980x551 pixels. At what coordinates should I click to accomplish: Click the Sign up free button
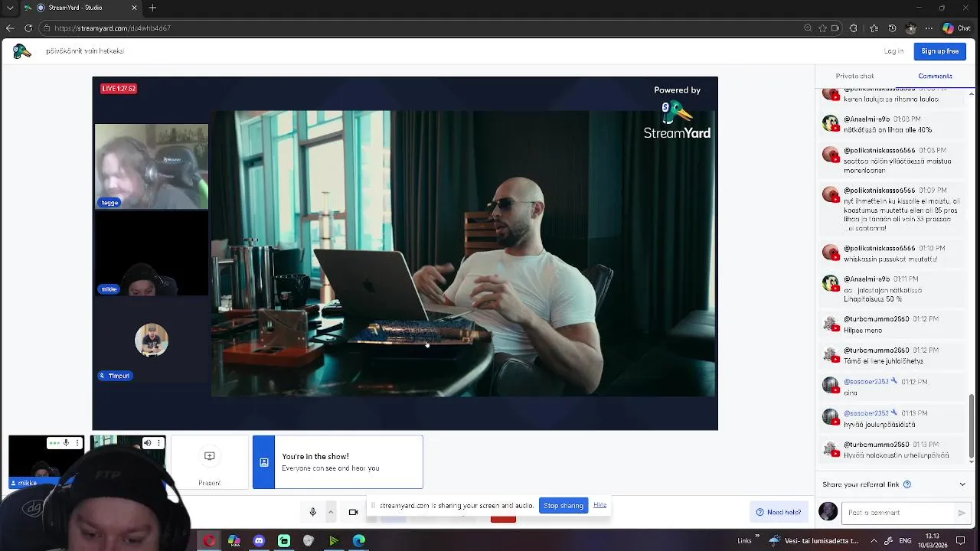(x=939, y=51)
